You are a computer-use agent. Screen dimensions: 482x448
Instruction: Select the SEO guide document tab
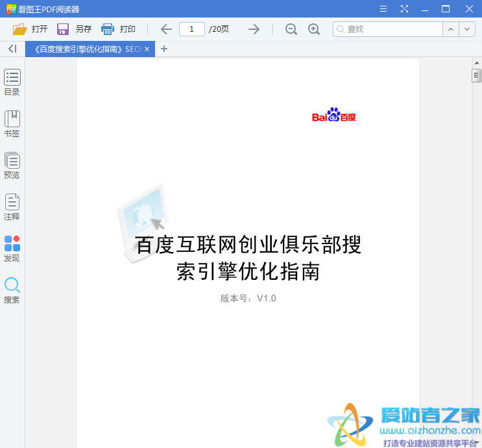tap(90, 49)
